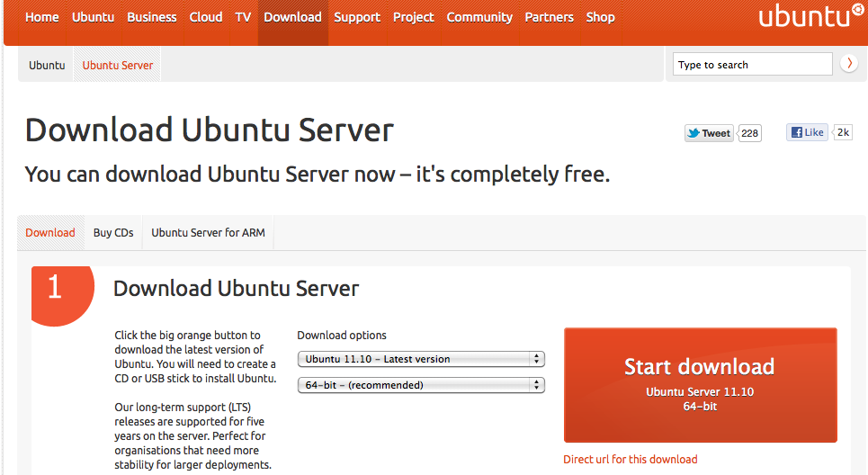868x475 pixels.
Task: Click the Tweet button
Action: pyautogui.click(x=709, y=133)
